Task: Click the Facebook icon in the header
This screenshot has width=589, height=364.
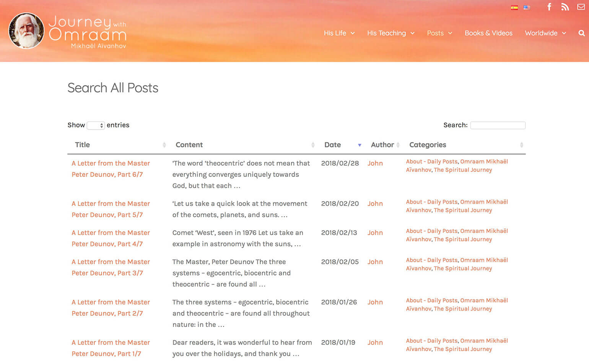Action: coord(549,6)
